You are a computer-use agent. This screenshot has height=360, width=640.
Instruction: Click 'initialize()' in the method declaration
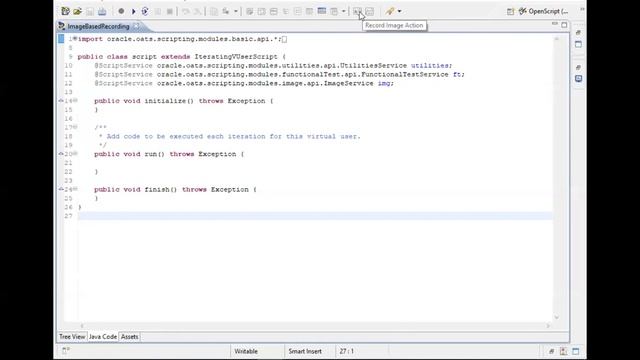pos(169,100)
